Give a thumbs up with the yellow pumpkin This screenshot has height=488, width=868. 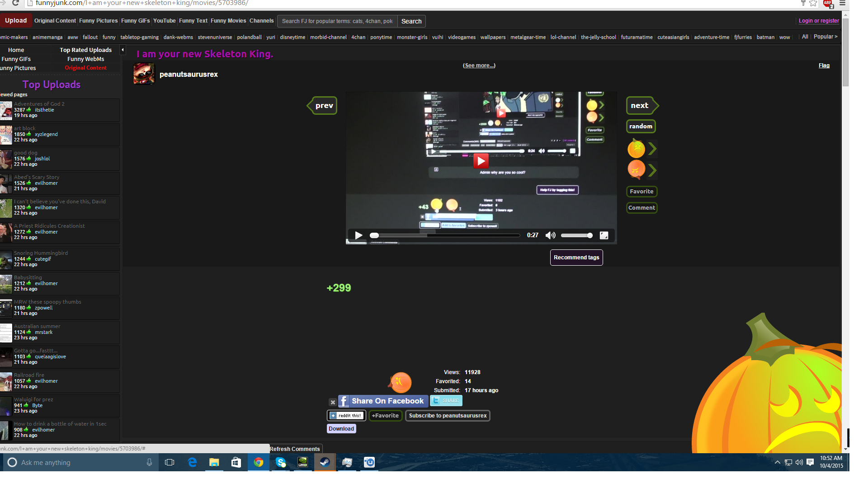[636, 148]
